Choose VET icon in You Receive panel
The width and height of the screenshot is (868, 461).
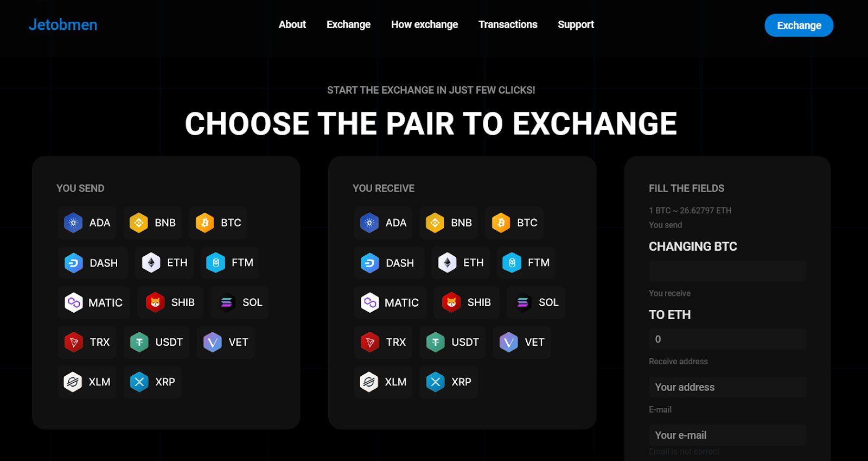click(x=508, y=342)
